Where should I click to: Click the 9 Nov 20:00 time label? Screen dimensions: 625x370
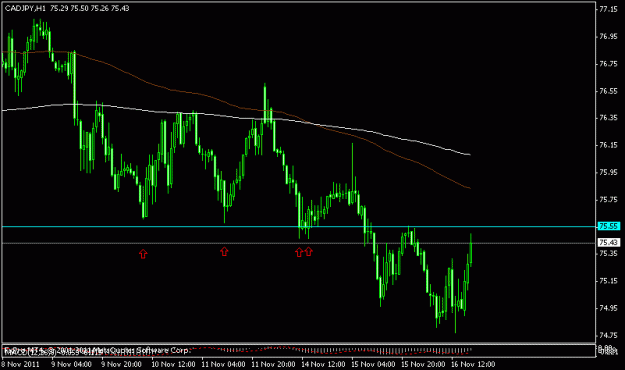(121, 364)
